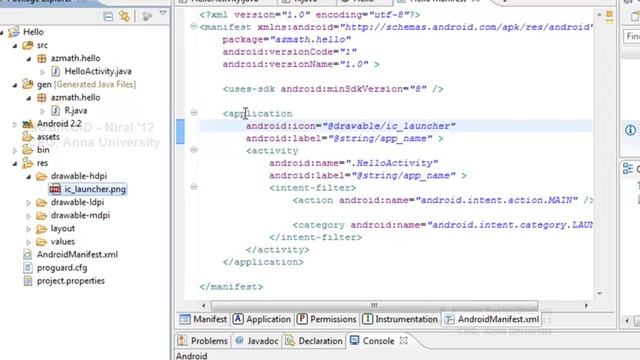The height and width of the screenshot is (360, 640).
Task: Toggle Link with Editor icon
Action: tap(124, 16)
